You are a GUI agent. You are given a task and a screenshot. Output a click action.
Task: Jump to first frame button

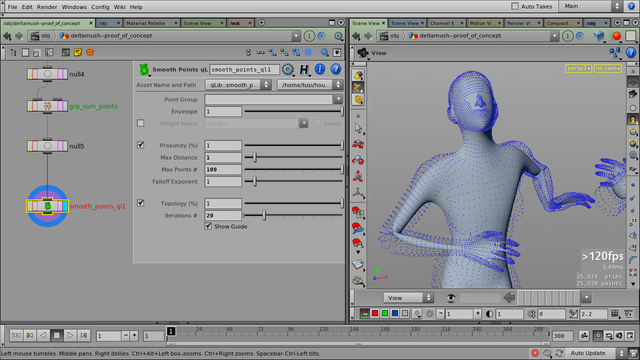16,336
